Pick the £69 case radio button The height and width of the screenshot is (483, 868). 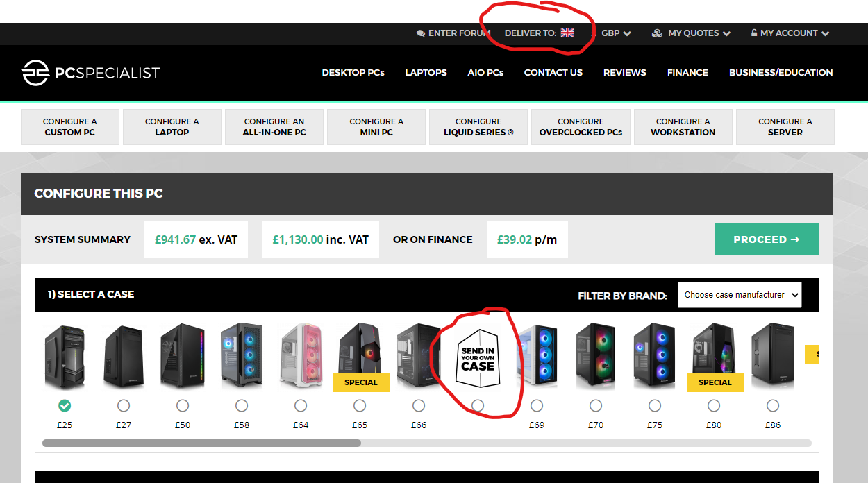(537, 405)
